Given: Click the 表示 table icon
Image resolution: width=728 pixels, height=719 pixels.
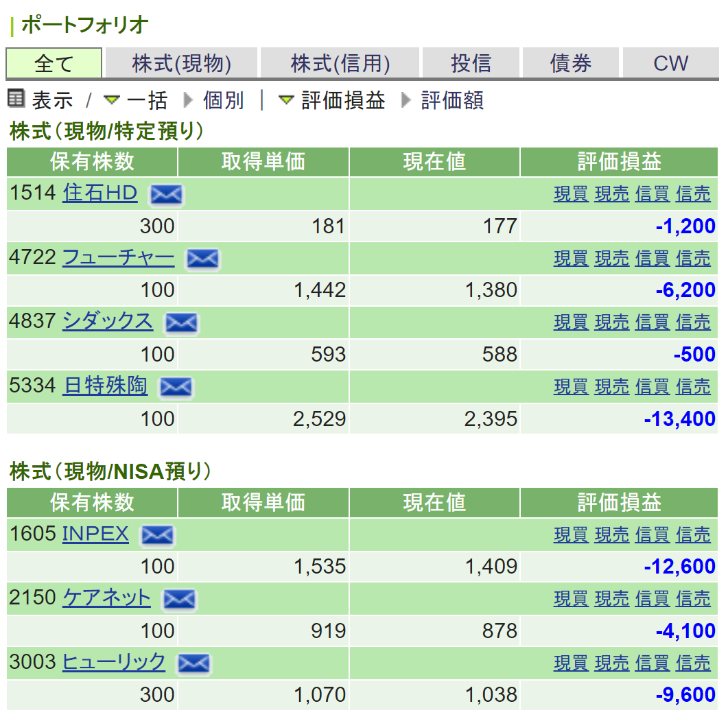Looking at the screenshot, I should (16, 98).
